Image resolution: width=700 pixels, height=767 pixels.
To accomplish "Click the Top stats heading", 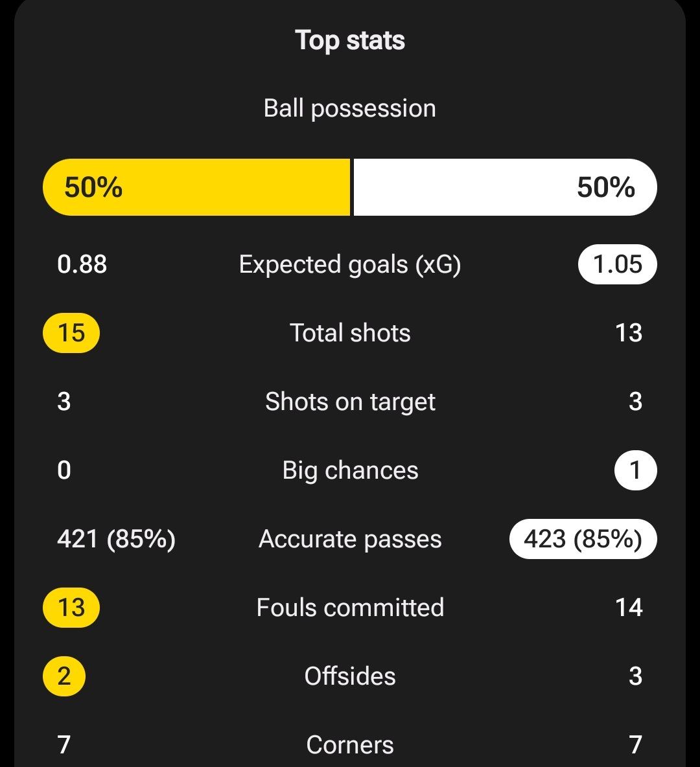I will tap(350, 40).
